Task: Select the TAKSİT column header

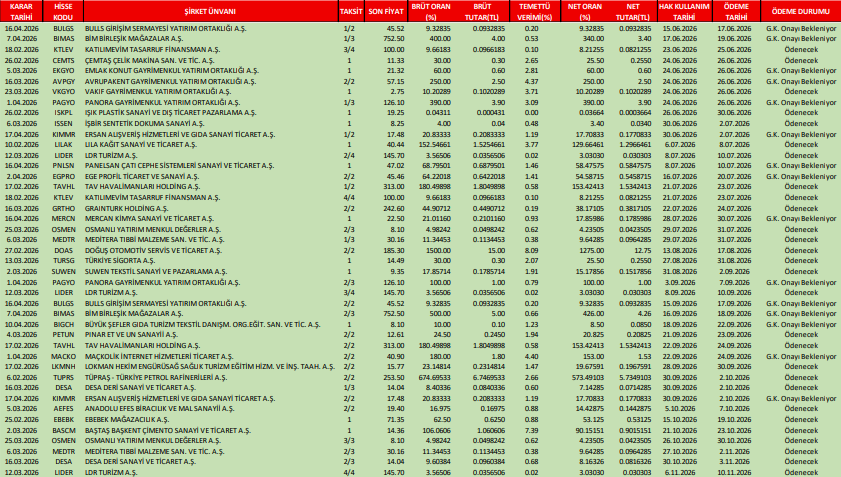Action: [349, 12]
